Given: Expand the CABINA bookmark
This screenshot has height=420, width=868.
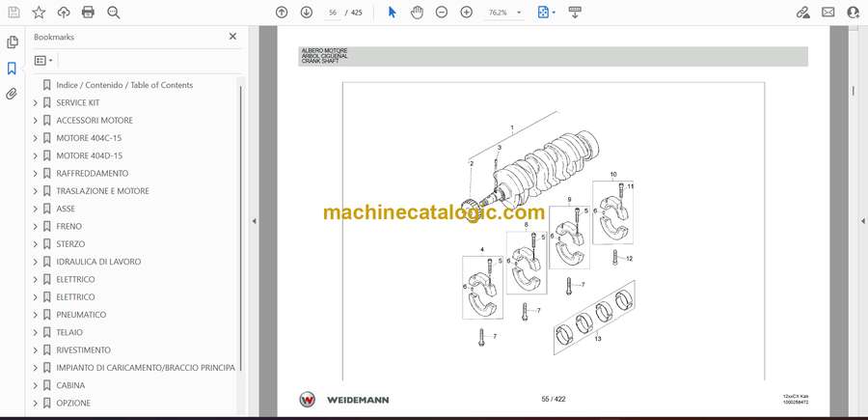Looking at the screenshot, I should point(36,385).
